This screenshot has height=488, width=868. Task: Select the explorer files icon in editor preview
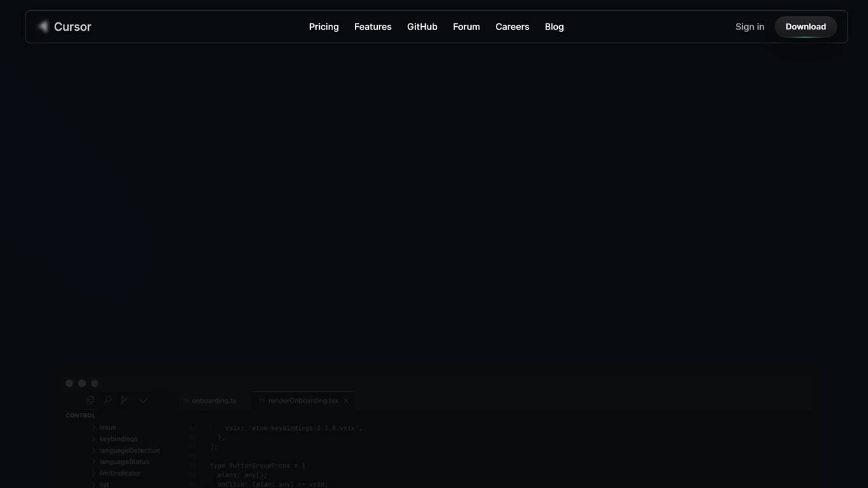pyautogui.click(x=90, y=400)
